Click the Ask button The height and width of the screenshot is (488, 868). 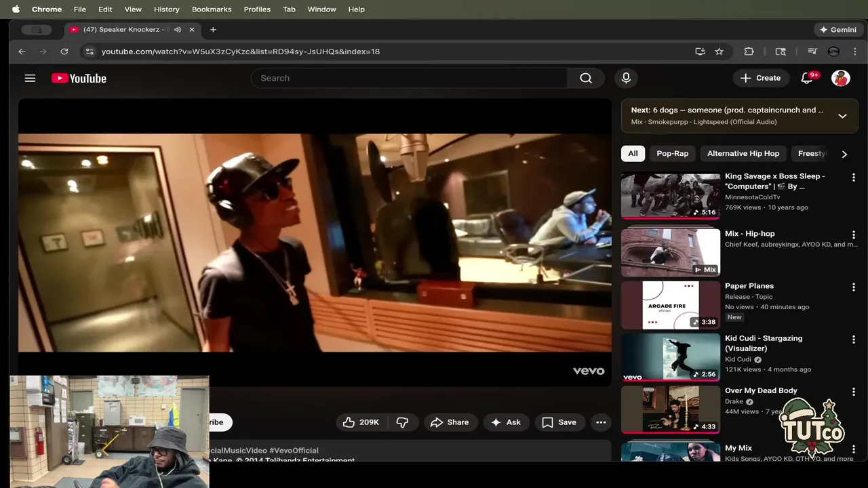[506, 422]
